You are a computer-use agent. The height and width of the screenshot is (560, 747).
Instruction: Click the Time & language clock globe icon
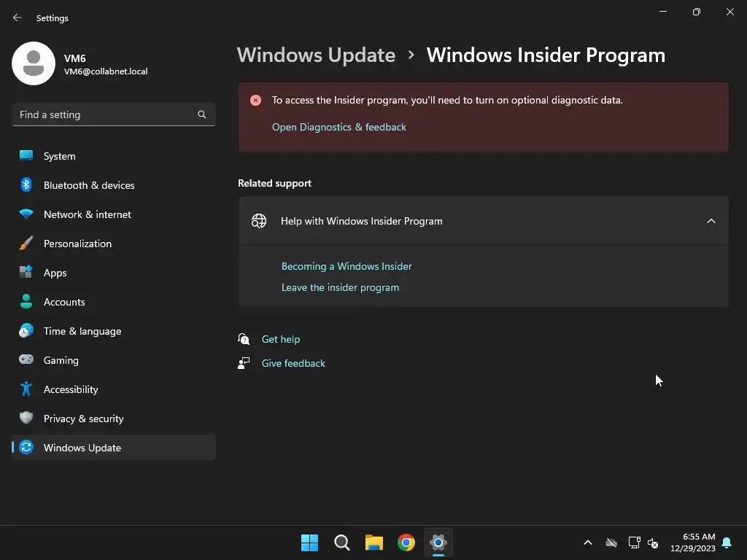(26, 330)
